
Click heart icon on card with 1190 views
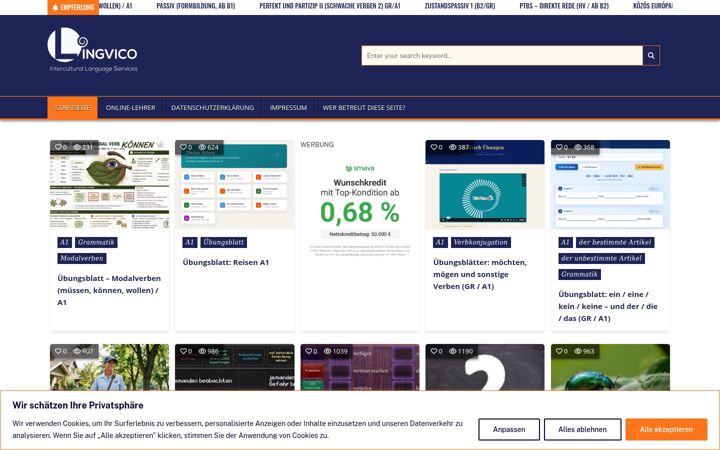point(434,351)
